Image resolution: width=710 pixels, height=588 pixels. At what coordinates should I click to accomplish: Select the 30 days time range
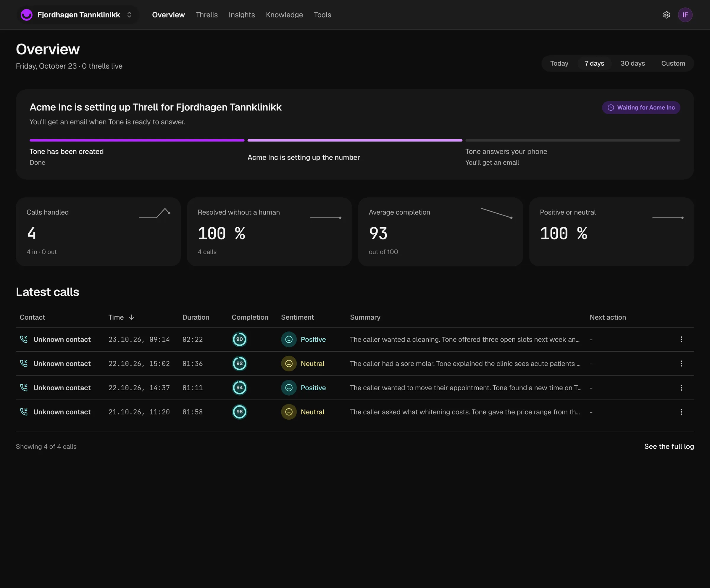coord(632,64)
